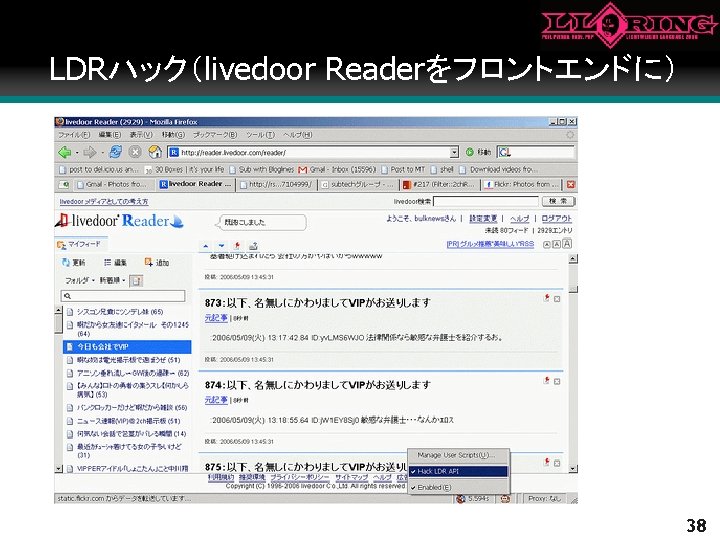Open the フォルダ folder dropdown
Screen dimensions: 720x540
(x=80, y=280)
